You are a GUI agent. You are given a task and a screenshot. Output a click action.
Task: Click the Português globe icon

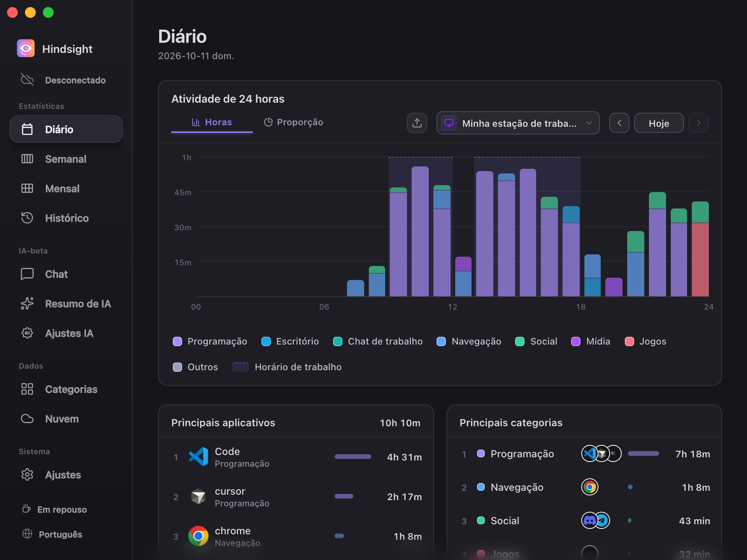(x=27, y=534)
